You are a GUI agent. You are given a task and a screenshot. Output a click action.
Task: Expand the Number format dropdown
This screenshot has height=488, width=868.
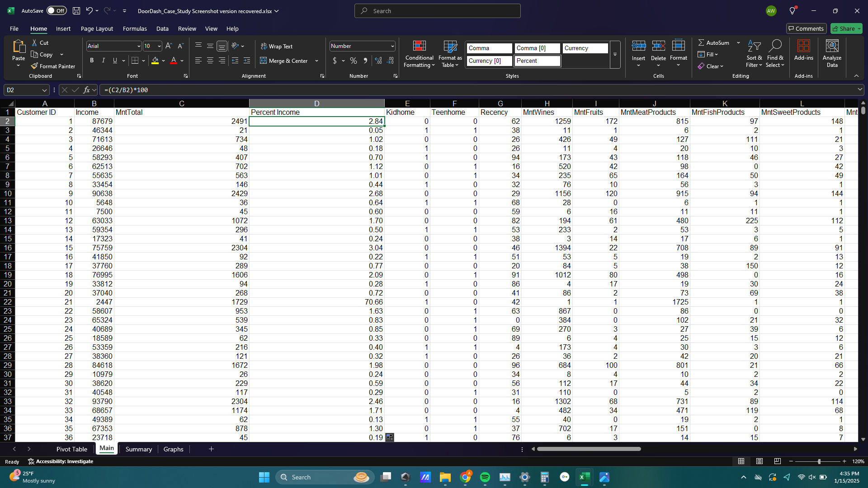[392, 46]
